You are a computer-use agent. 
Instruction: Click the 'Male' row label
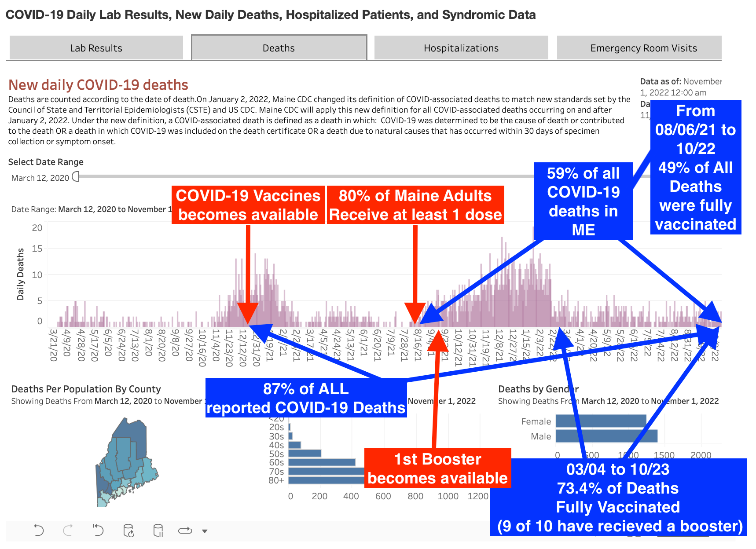pos(541,436)
